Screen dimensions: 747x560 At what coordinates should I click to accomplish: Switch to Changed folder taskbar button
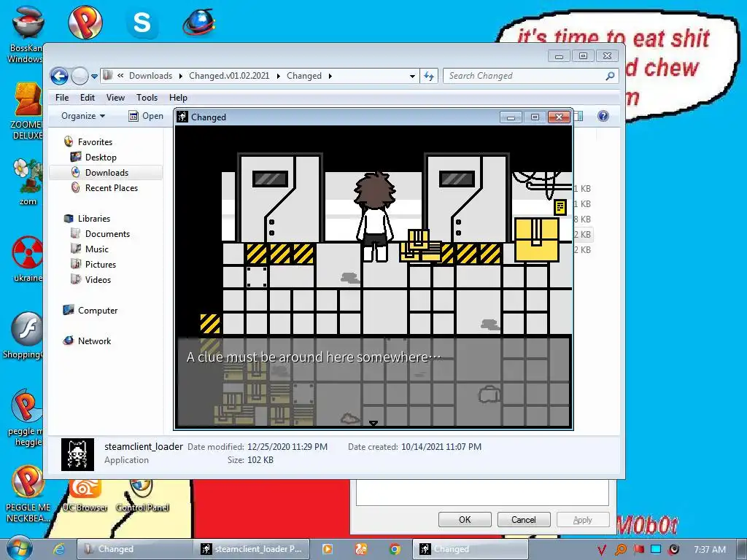(135, 549)
